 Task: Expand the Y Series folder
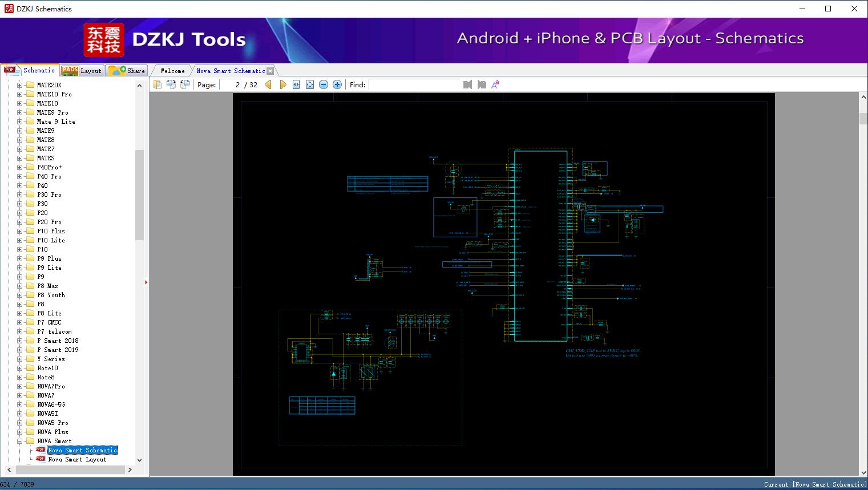coord(20,359)
